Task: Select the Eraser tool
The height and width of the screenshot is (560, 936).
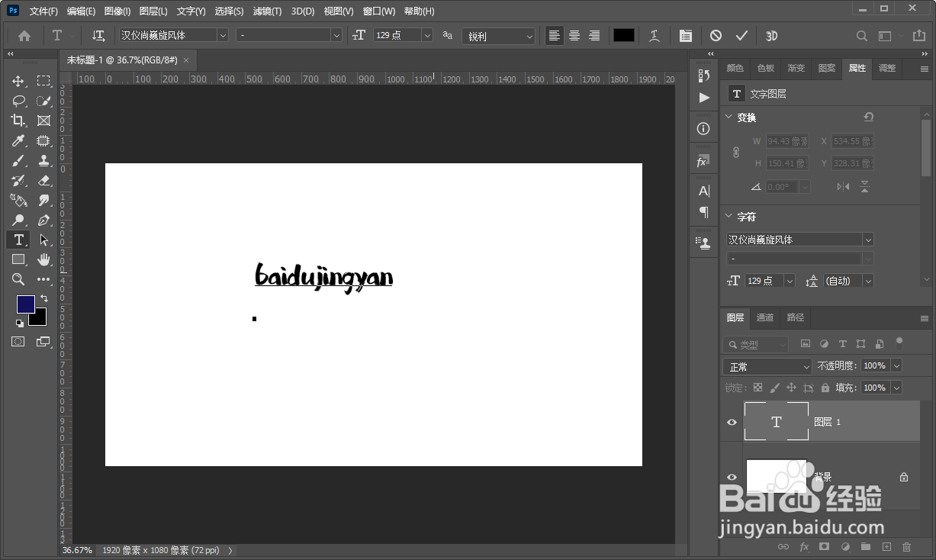Action: click(43, 180)
